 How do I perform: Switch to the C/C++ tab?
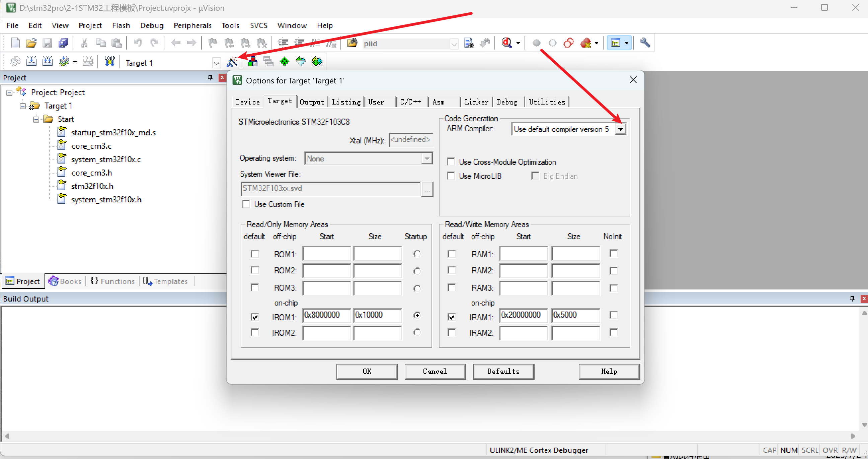pyautogui.click(x=411, y=102)
